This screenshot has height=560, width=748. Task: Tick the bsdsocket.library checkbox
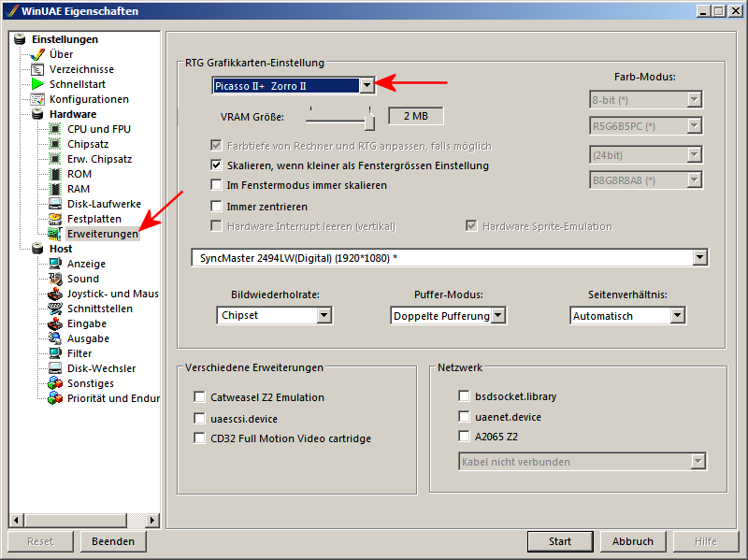tap(464, 395)
